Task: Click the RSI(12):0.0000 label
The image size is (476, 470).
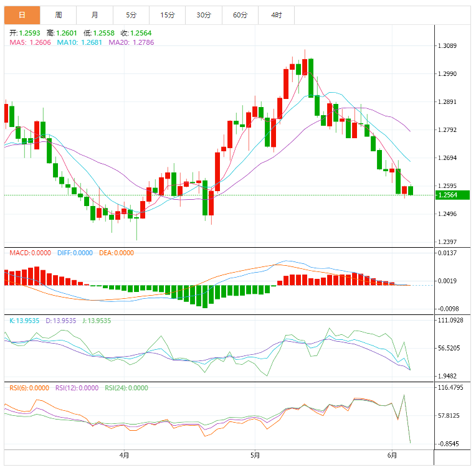Action: click(x=77, y=388)
